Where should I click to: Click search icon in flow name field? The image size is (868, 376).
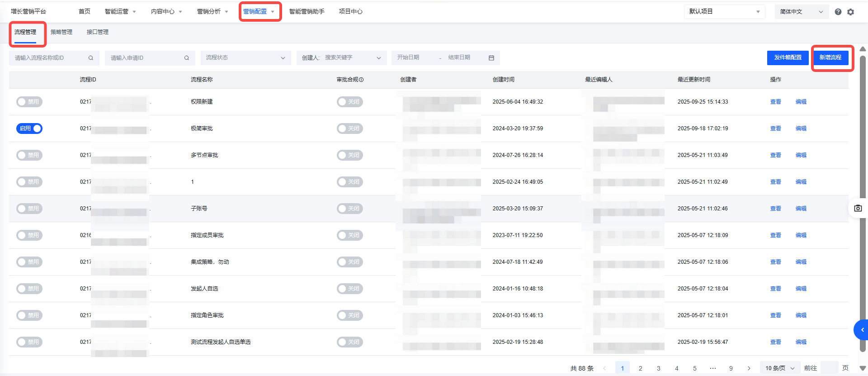tap(91, 58)
